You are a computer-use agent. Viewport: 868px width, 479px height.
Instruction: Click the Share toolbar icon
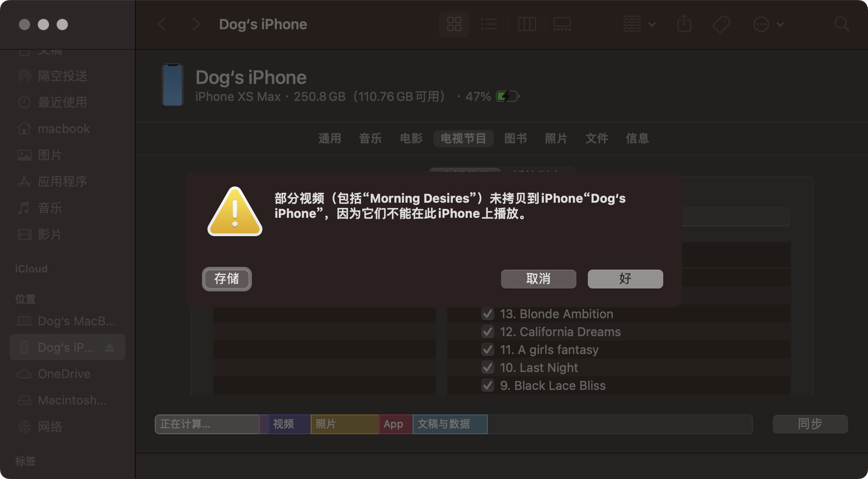click(x=684, y=24)
